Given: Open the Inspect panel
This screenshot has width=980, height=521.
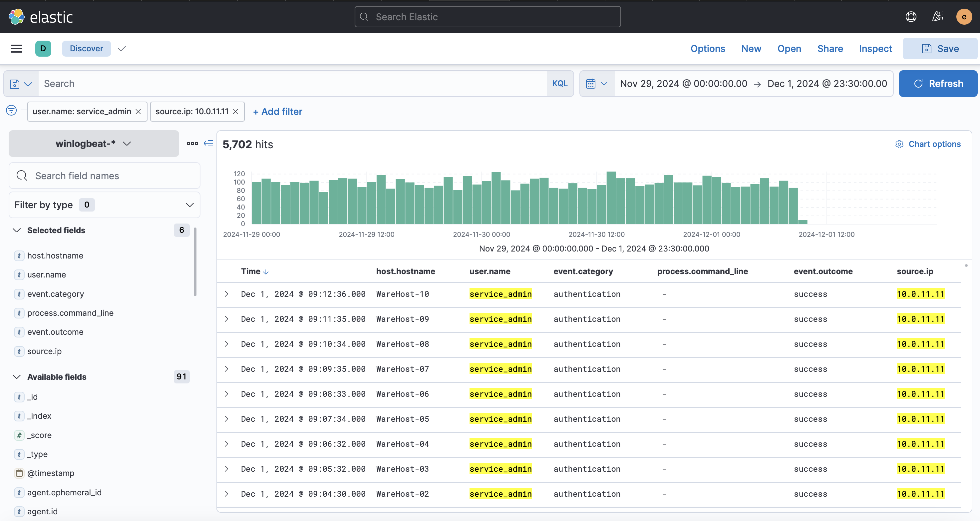Looking at the screenshot, I should (875, 49).
